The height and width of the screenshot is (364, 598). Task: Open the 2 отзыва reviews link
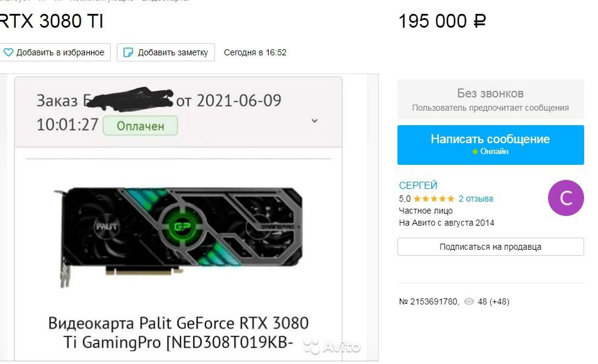point(476,199)
